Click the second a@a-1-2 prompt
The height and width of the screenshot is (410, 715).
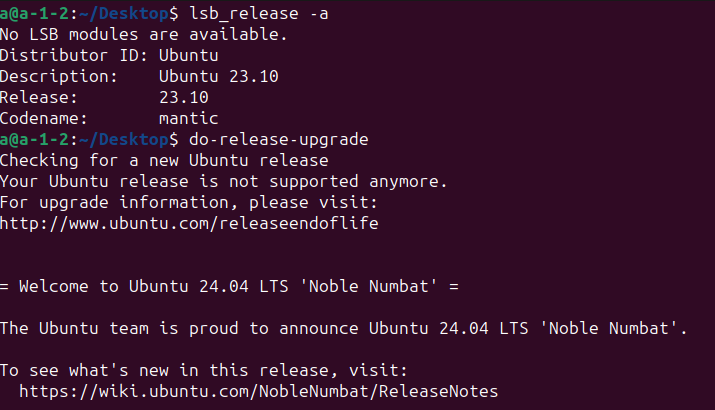35,140
